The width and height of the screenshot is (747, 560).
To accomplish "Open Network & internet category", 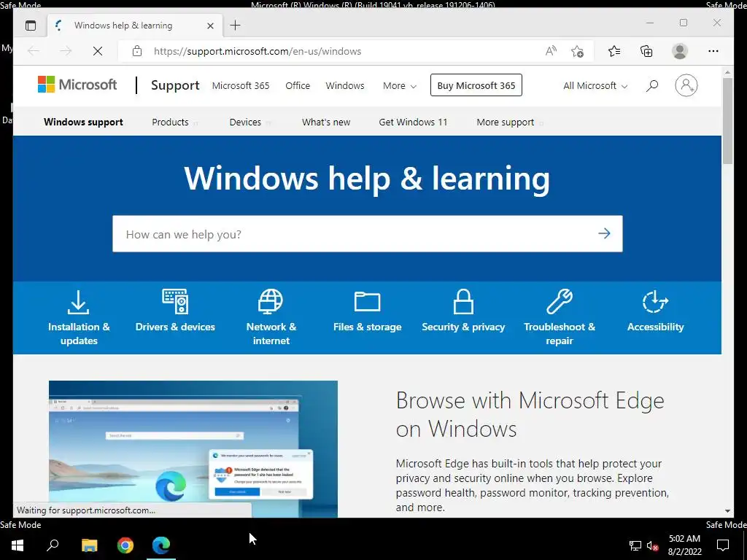I will tap(271, 318).
